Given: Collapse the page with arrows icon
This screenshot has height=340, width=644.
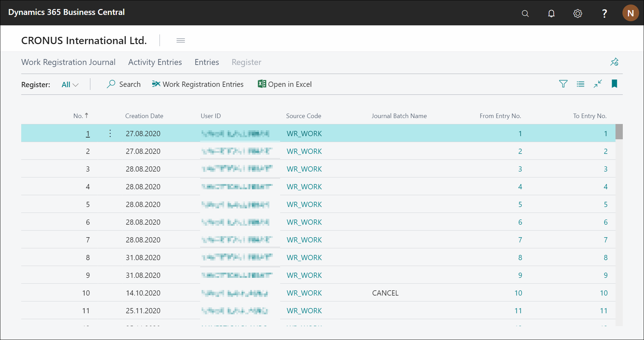Looking at the screenshot, I should pyautogui.click(x=598, y=84).
